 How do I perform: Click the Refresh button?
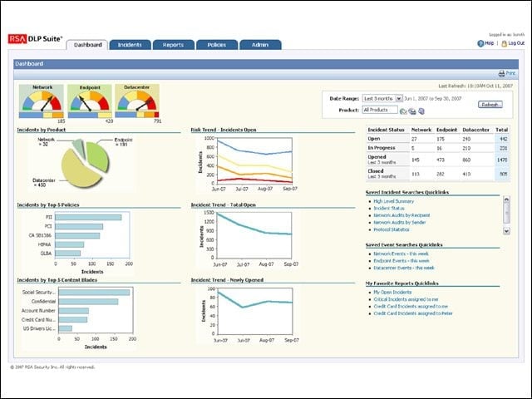(x=490, y=105)
